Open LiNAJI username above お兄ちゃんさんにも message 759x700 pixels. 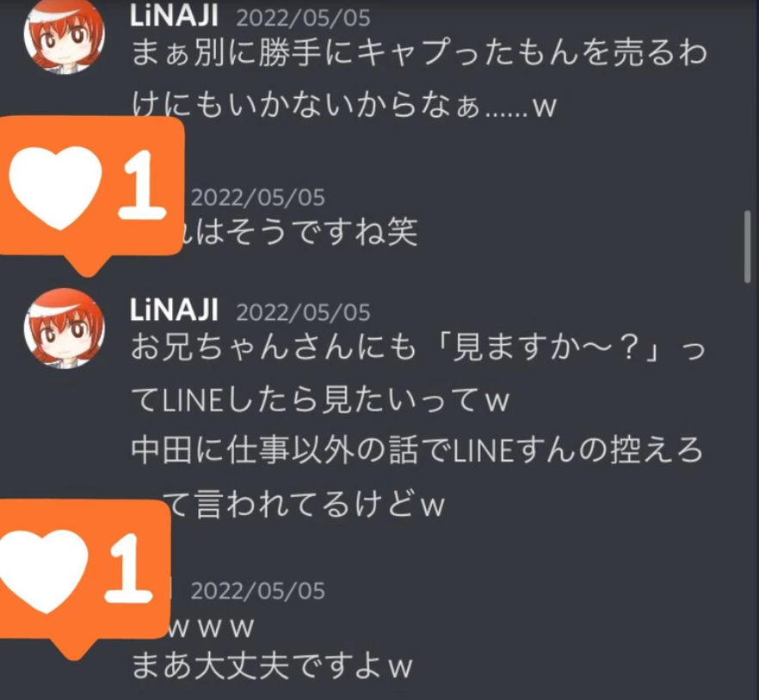point(174,310)
